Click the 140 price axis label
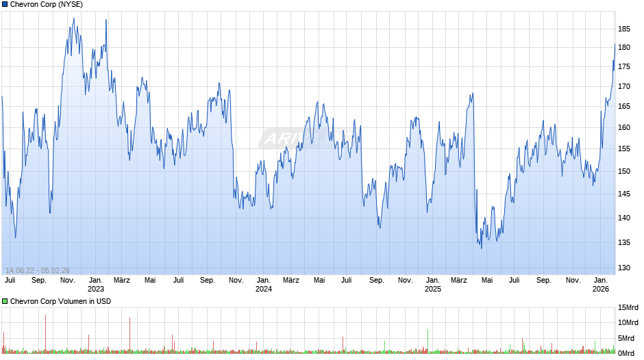644x360 pixels. (x=624, y=218)
